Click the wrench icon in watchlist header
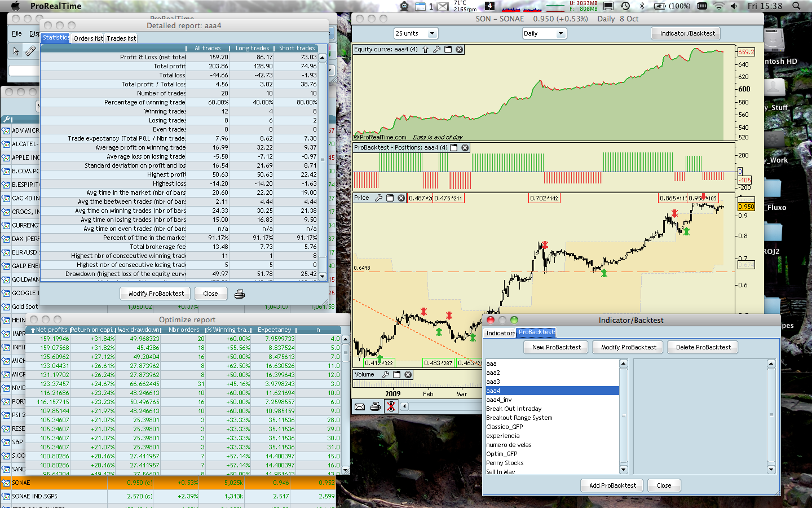 (x=7, y=119)
